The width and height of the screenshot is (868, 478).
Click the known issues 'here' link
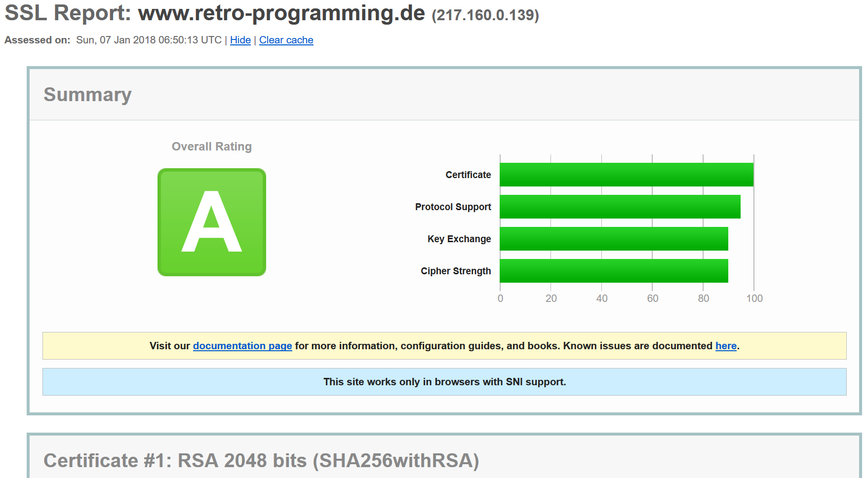coord(726,346)
